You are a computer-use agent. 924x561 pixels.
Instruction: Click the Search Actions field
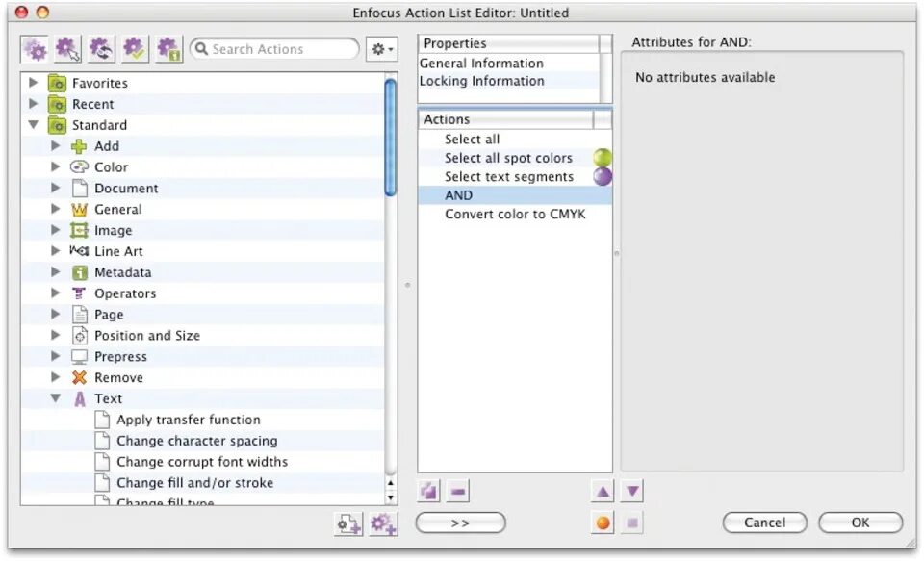point(274,49)
